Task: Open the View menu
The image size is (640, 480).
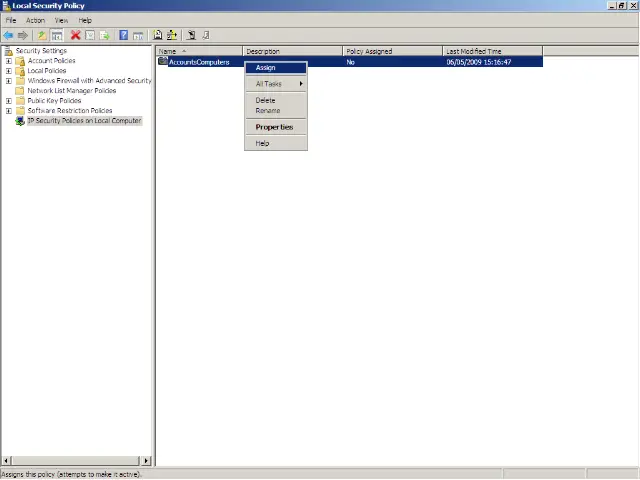Action: 62,20
